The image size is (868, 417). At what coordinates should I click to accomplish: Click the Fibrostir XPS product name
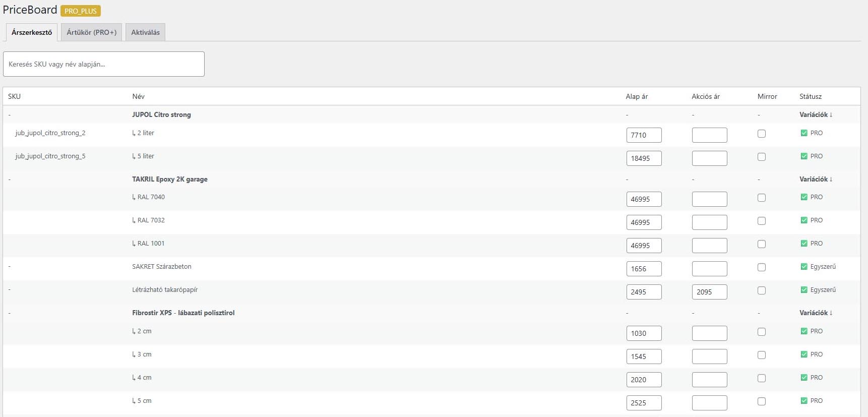tap(183, 313)
